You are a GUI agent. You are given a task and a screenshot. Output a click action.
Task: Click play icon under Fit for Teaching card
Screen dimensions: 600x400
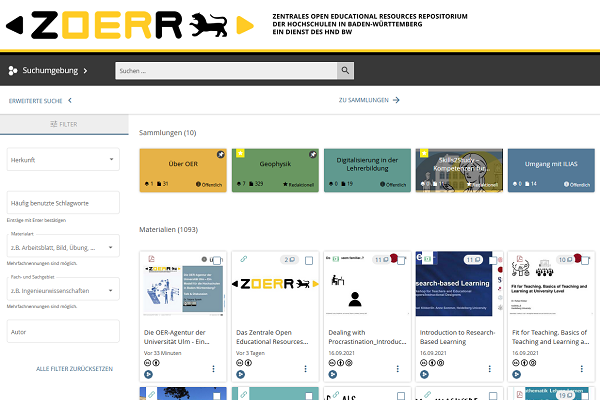(515, 374)
